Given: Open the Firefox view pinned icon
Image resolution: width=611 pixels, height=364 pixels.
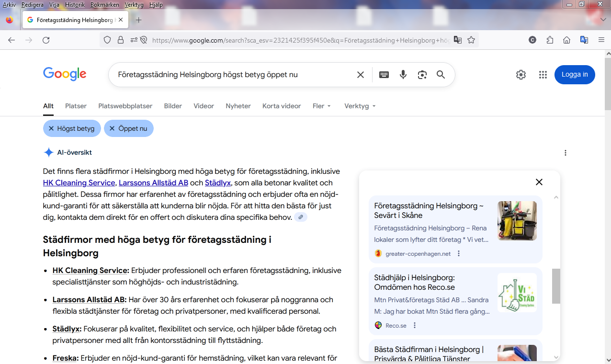Looking at the screenshot, I should pos(10,20).
